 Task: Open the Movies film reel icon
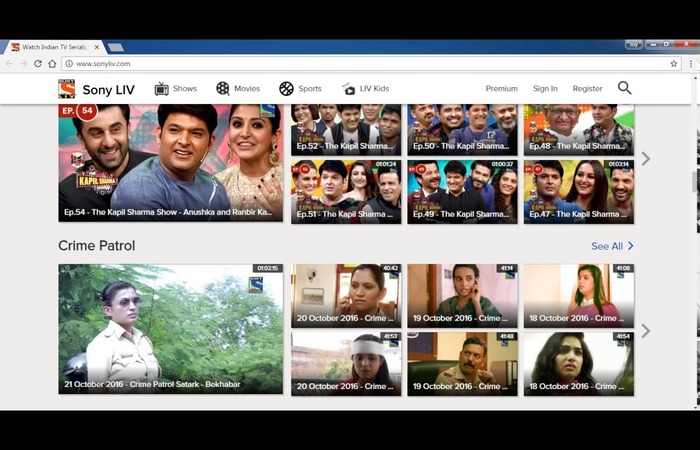click(x=223, y=88)
